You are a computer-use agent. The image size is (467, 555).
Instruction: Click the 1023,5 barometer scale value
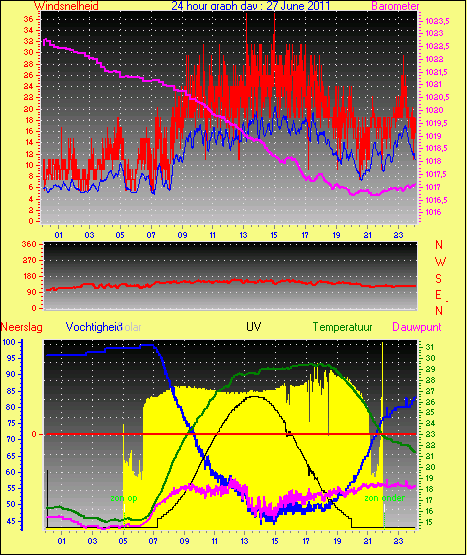[x=437, y=21]
